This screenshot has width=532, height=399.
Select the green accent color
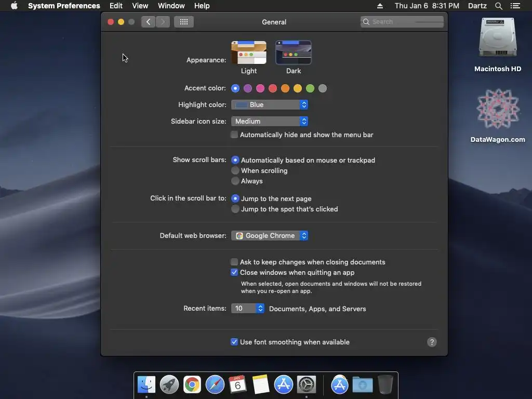[x=310, y=88]
